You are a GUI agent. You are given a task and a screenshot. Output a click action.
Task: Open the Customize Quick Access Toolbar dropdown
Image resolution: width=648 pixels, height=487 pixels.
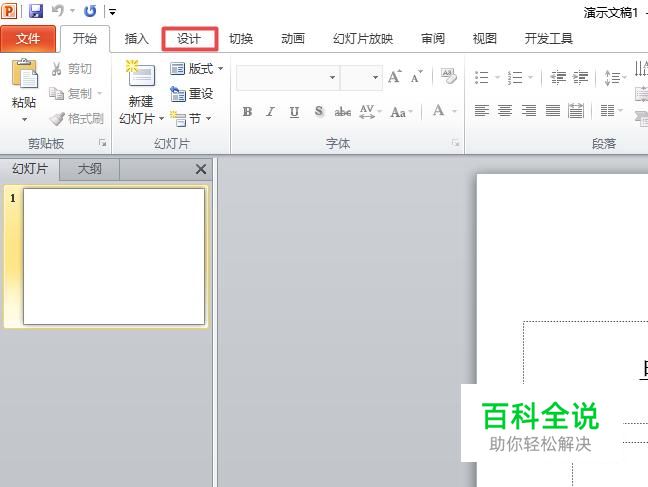pos(112,12)
